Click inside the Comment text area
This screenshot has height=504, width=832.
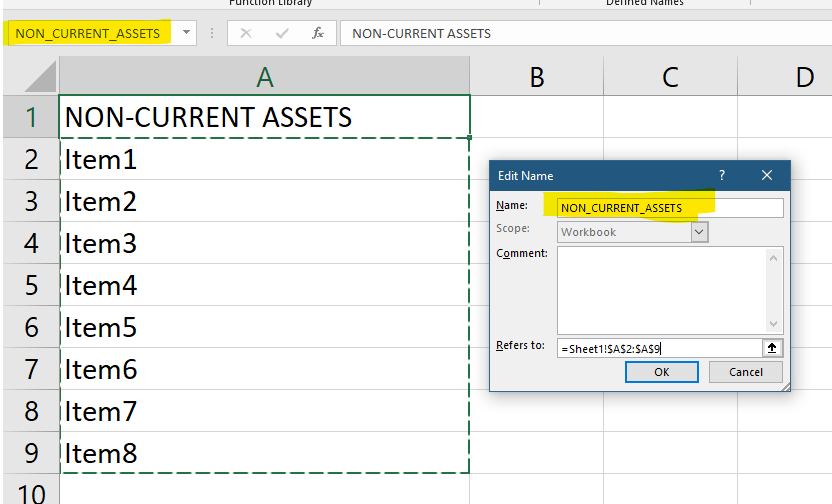pos(662,290)
